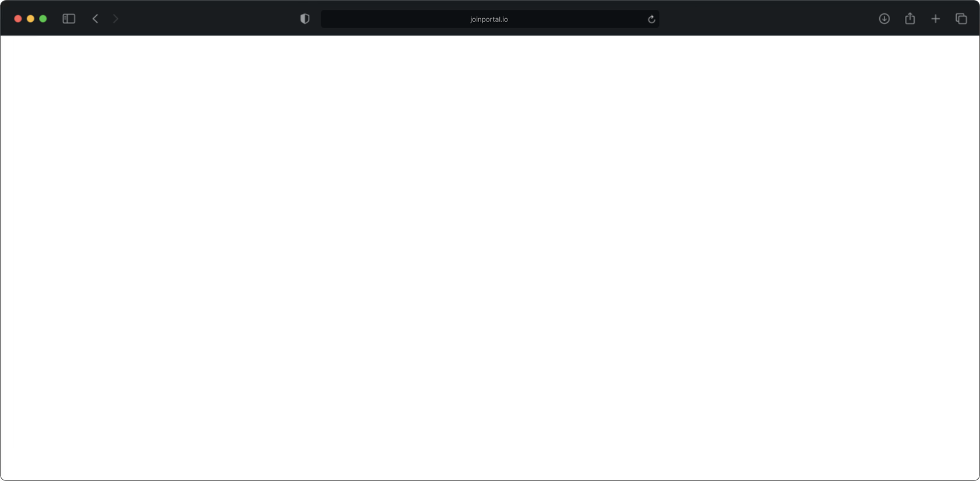Reload the page with the refresh icon
Image resolution: width=980 pixels, height=481 pixels.
(651, 19)
